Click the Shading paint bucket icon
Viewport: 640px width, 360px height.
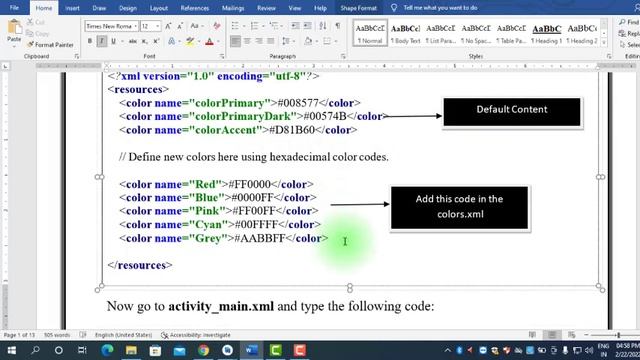pos(309,41)
